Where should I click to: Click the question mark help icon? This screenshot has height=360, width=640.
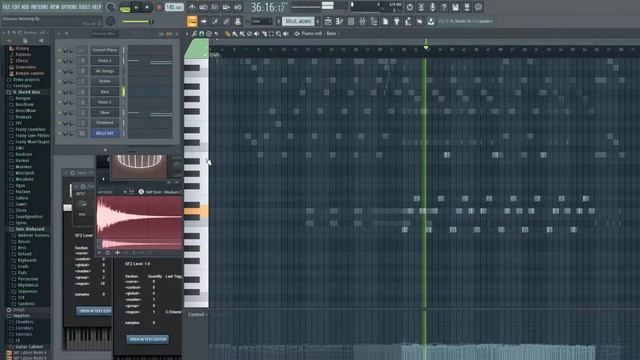[444, 7]
